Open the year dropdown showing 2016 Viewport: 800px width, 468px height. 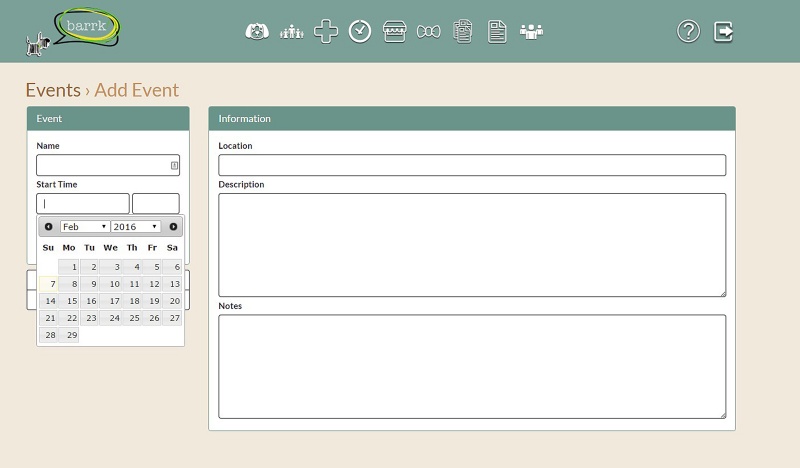(x=136, y=227)
